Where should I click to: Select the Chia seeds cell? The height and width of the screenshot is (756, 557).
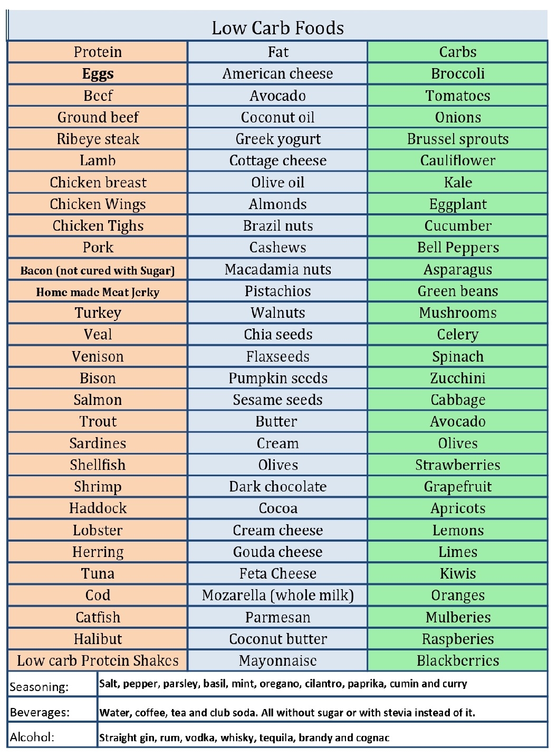coord(277,334)
